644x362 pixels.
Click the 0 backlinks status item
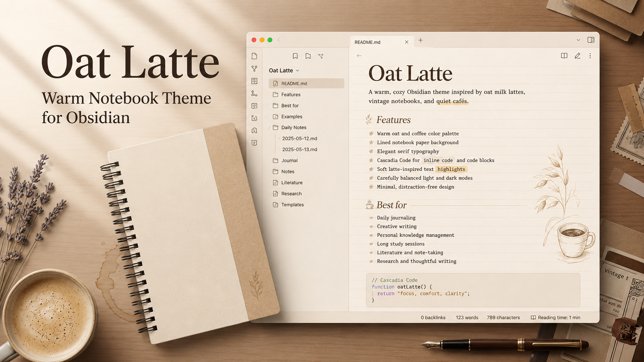coord(433,317)
